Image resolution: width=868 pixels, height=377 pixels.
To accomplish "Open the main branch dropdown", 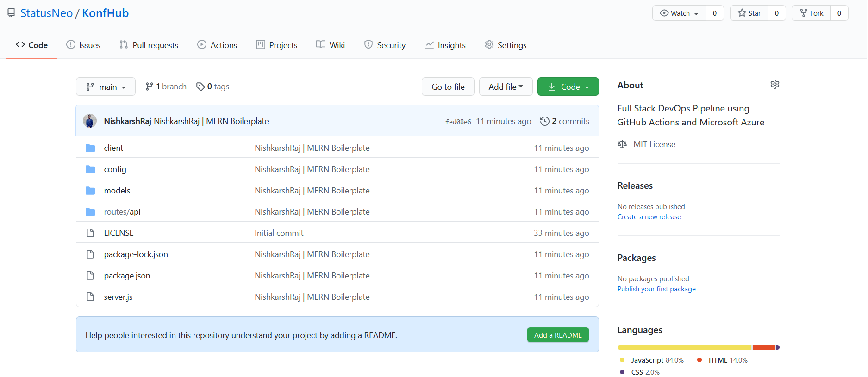I will [106, 87].
